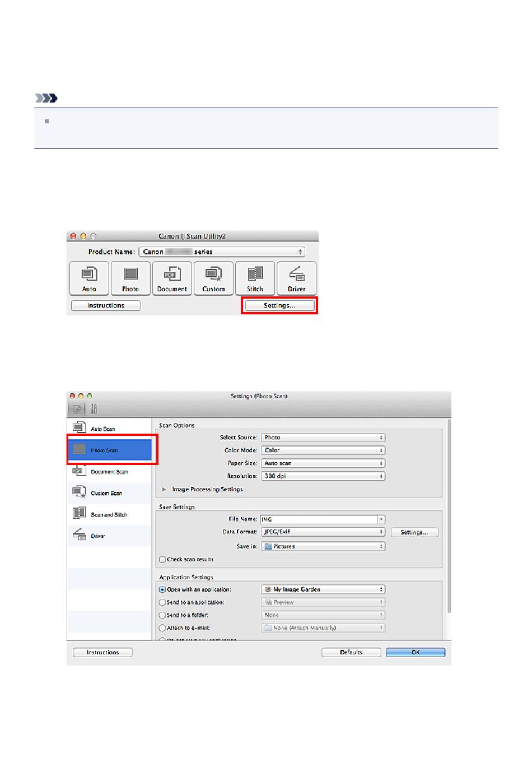The width and height of the screenshot is (532, 767).
Task: Confirm the Settings dialog with OK
Action: coord(416,652)
